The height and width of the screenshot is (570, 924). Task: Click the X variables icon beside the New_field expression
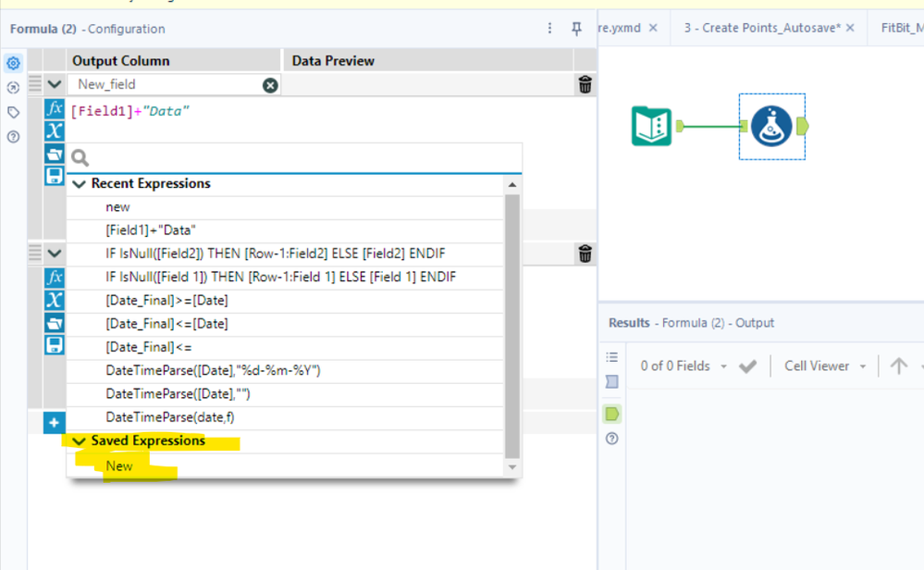tap(55, 130)
